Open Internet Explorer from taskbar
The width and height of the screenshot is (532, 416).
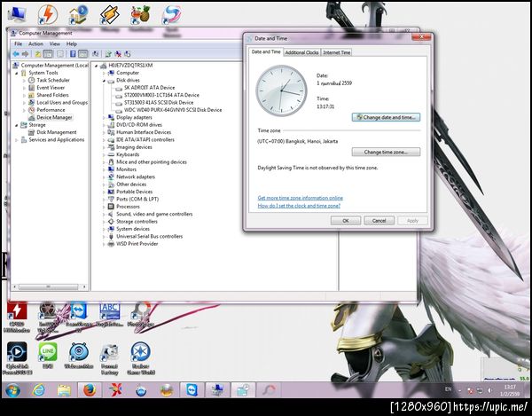tap(39, 390)
